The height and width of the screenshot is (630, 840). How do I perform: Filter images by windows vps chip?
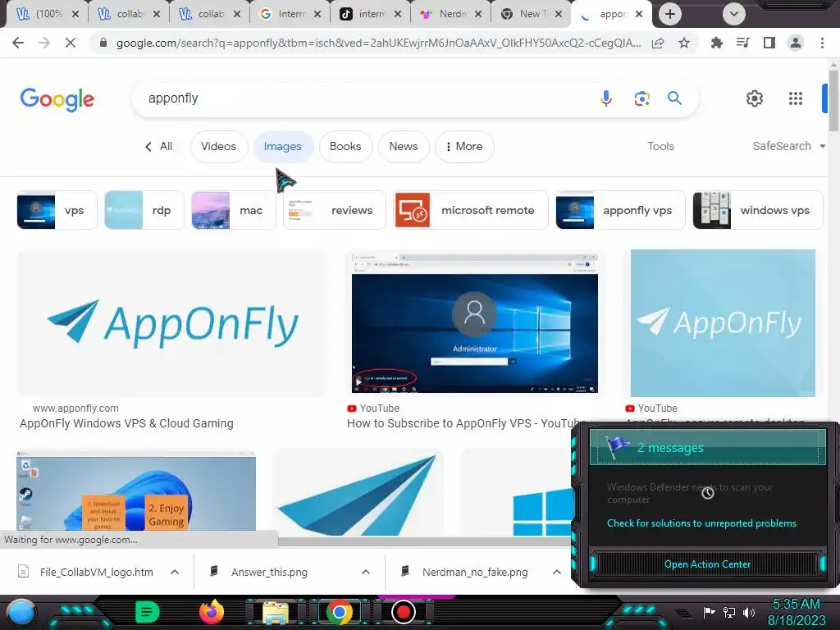pos(757,210)
